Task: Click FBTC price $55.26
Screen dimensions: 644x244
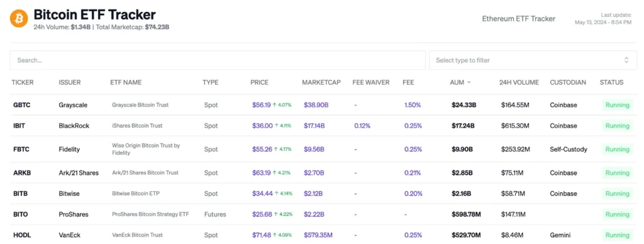Action: 262,149
